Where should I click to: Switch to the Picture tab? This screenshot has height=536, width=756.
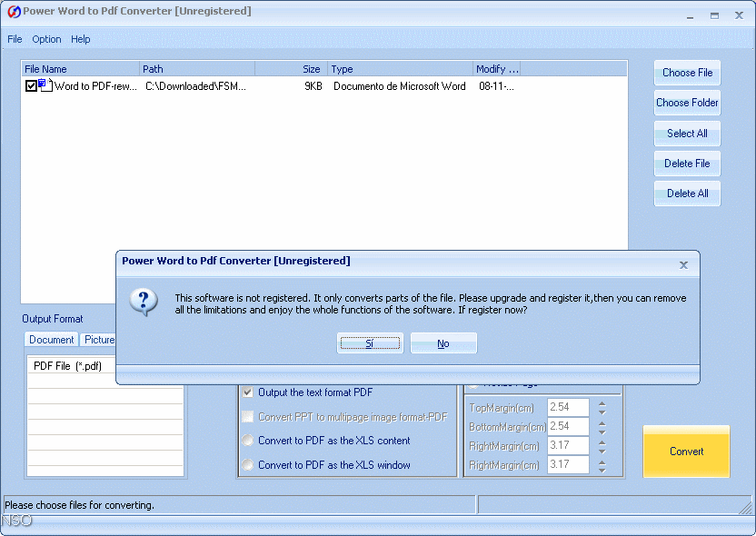98,339
